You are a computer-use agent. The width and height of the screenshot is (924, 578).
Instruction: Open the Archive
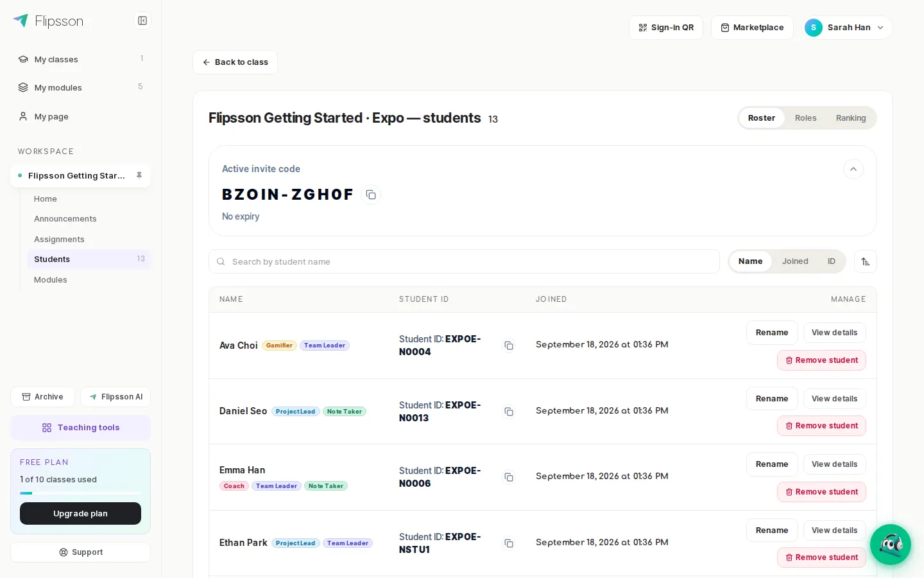click(42, 397)
